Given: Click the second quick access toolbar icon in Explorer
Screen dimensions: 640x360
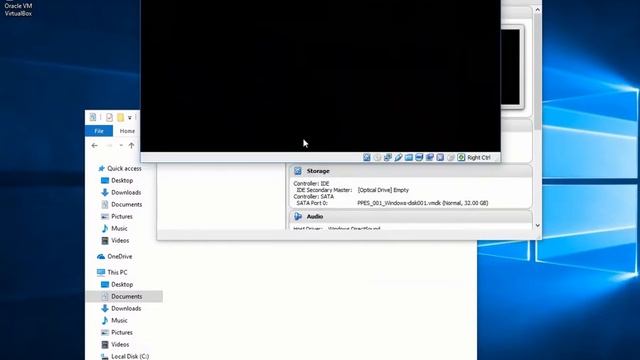Looking at the screenshot, I should tap(109, 118).
